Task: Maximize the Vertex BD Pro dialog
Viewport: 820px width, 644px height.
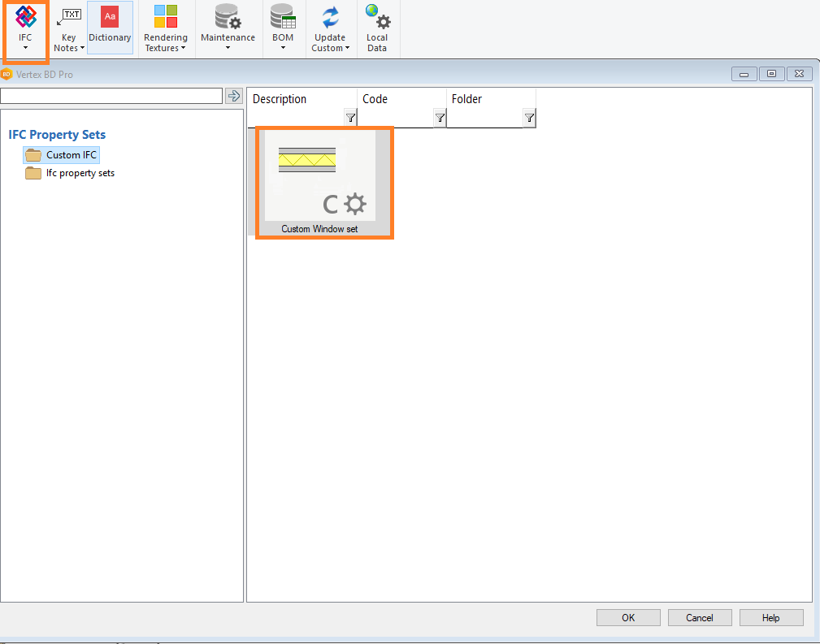Action: point(771,74)
